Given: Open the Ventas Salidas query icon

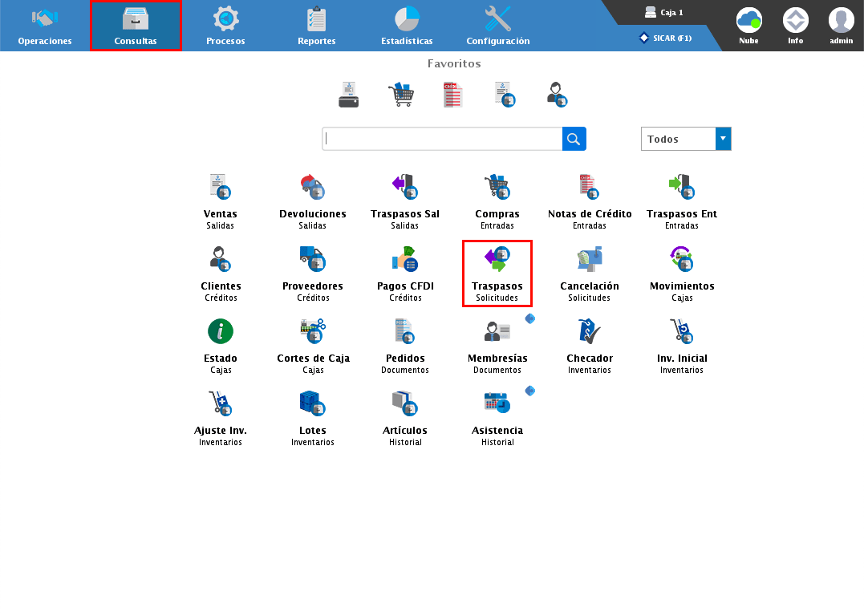Looking at the screenshot, I should tap(220, 188).
